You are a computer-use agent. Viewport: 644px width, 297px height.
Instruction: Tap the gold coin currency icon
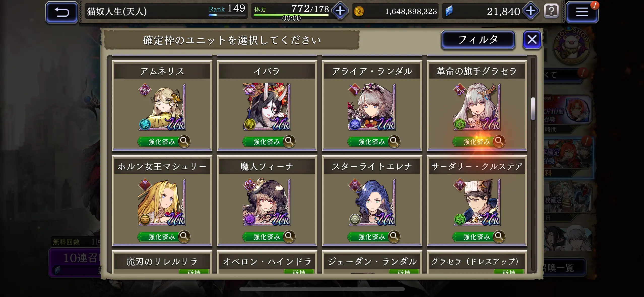(359, 11)
